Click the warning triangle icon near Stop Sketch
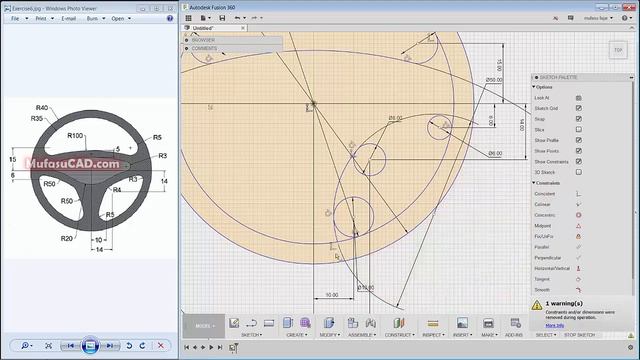 (631, 335)
